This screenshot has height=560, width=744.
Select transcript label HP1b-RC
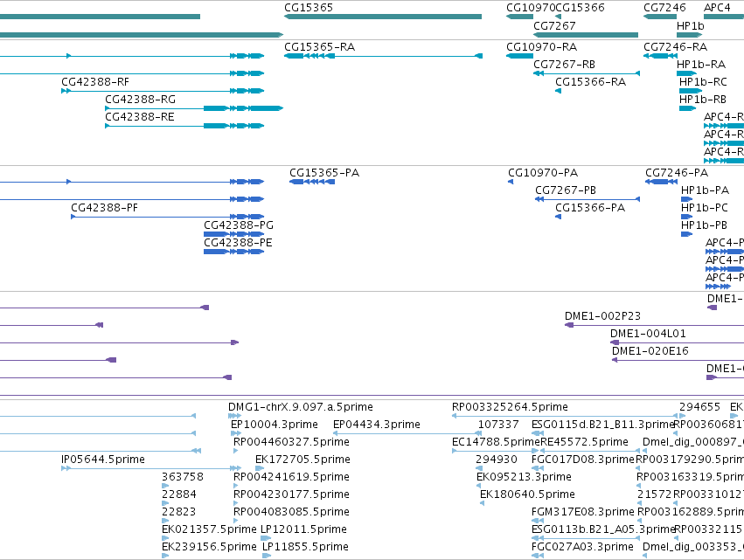click(703, 82)
